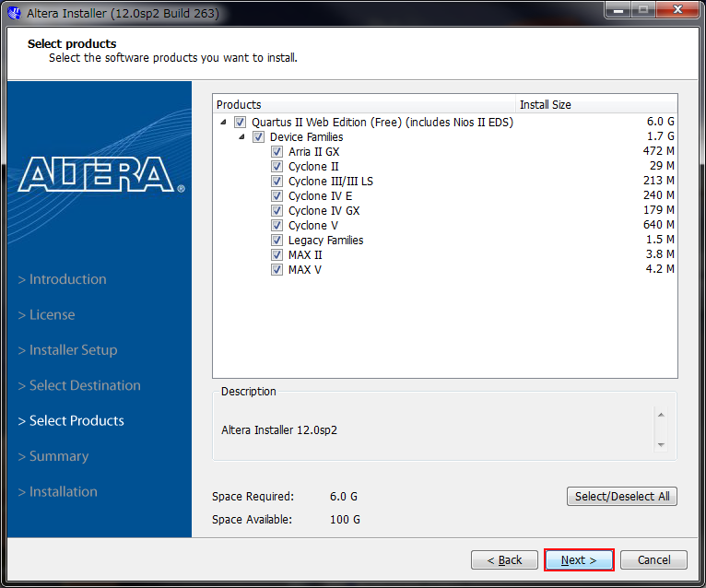706x588 pixels.
Task: Go back with the Back button
Action: coord(504,560)
